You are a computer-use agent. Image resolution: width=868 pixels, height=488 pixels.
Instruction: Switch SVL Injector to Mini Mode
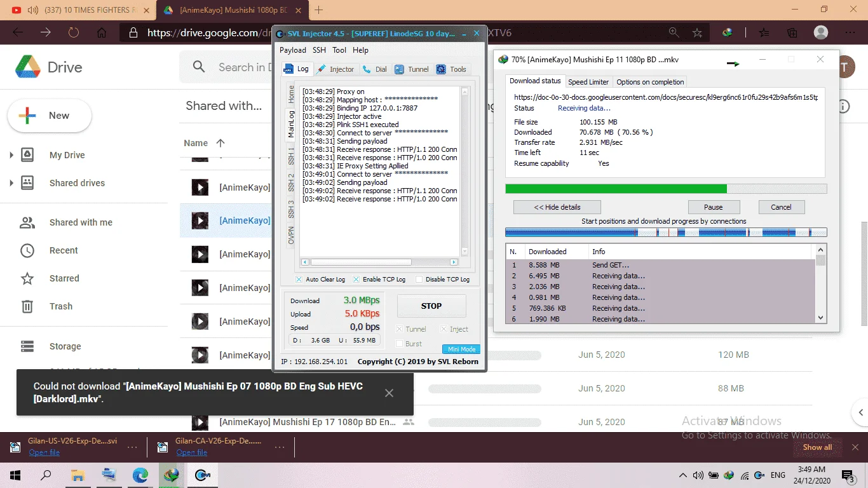[461, 349]
